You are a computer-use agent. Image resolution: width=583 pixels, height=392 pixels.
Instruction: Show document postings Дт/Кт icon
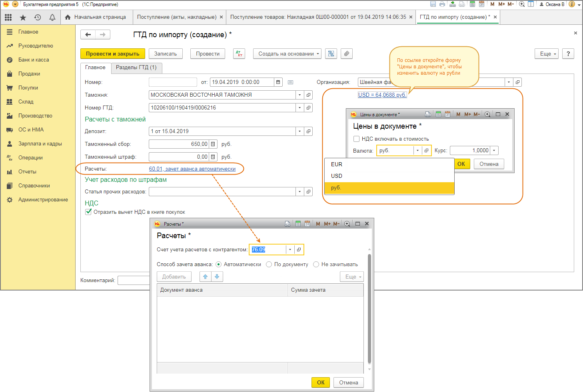239,54
